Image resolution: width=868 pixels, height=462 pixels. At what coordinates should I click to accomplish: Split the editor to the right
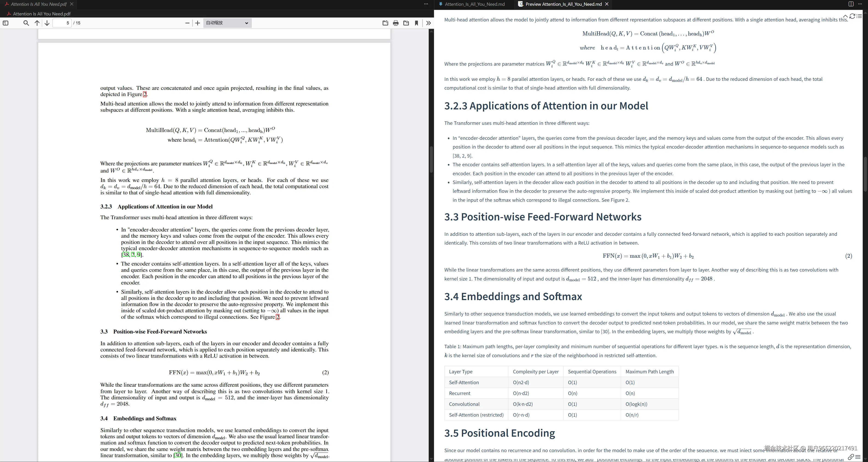[x=851, y=4]
